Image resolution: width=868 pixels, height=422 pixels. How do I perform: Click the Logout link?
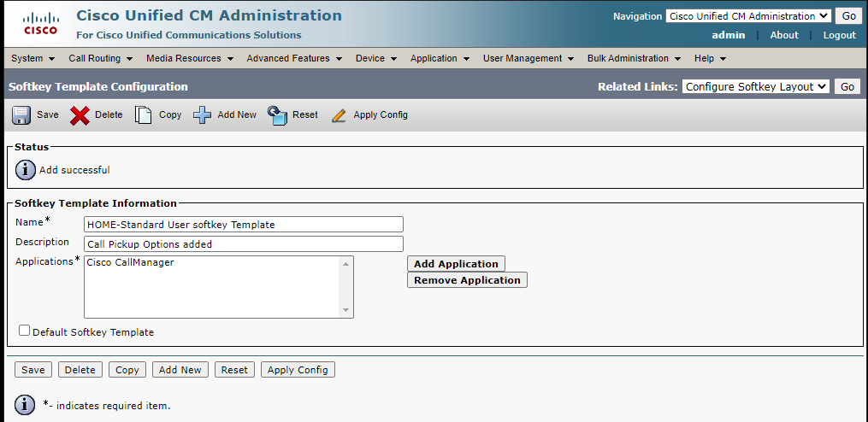[839, 35]
